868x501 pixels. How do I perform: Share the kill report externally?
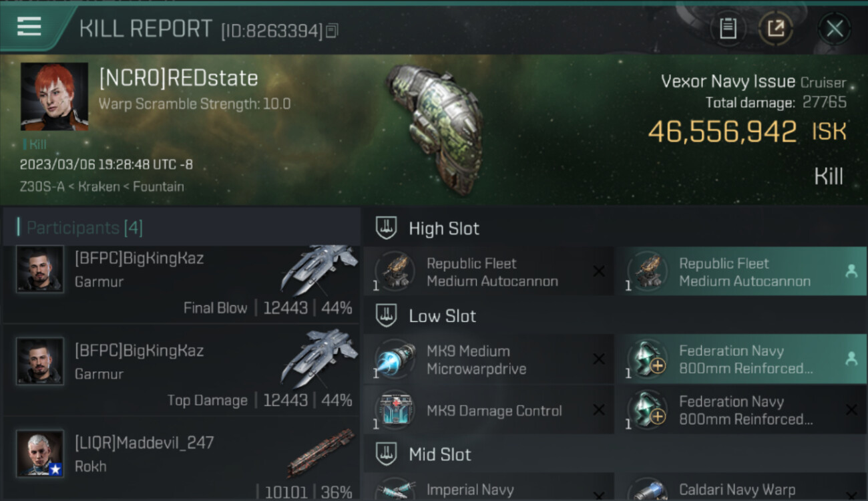776,28
